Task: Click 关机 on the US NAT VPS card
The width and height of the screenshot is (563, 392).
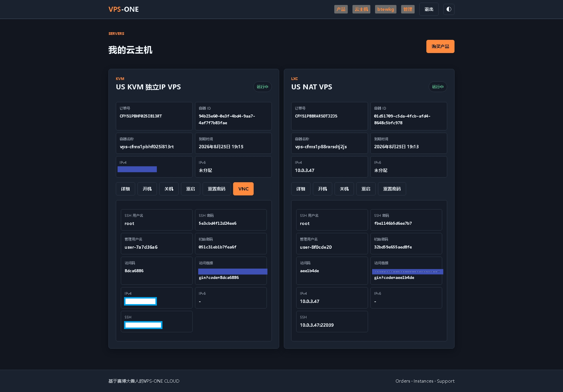Action: pyautogui.click(x=344, y=189)
